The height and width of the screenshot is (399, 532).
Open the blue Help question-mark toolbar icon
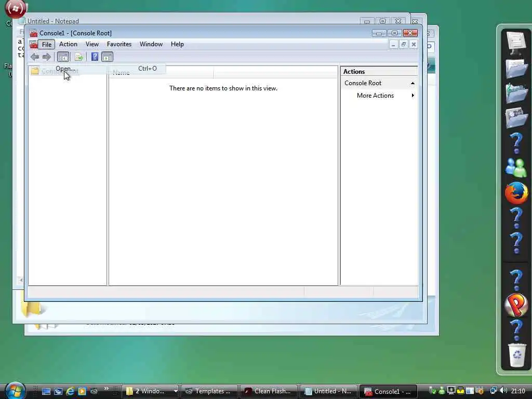95,57
